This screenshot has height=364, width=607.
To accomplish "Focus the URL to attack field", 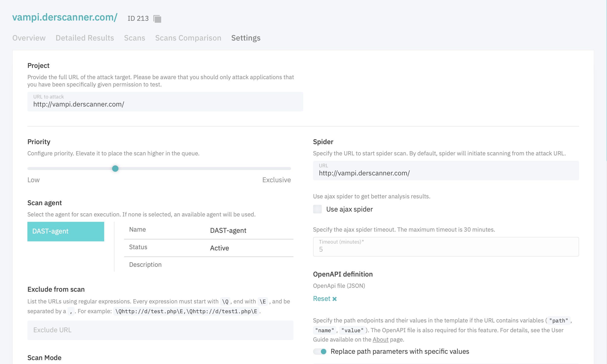I will click(165, 102).
